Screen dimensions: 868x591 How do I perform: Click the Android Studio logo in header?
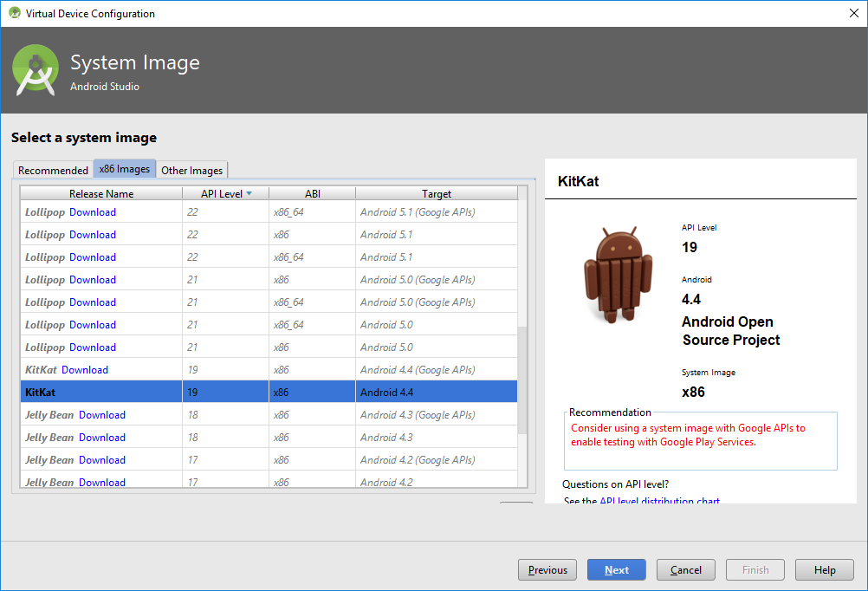coord(36,70)
